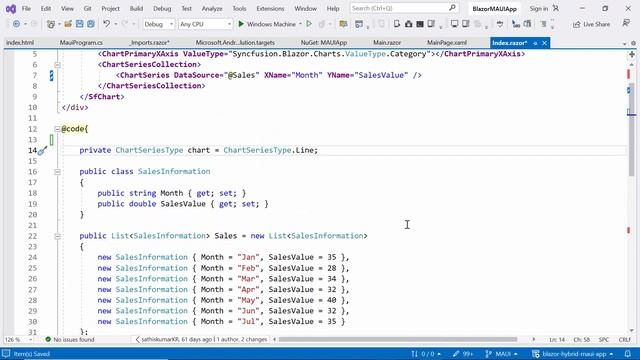Open the git blame author info in bottom bar
The width and height of the screenshot is (640, 360).
click(x=202, y=340)
